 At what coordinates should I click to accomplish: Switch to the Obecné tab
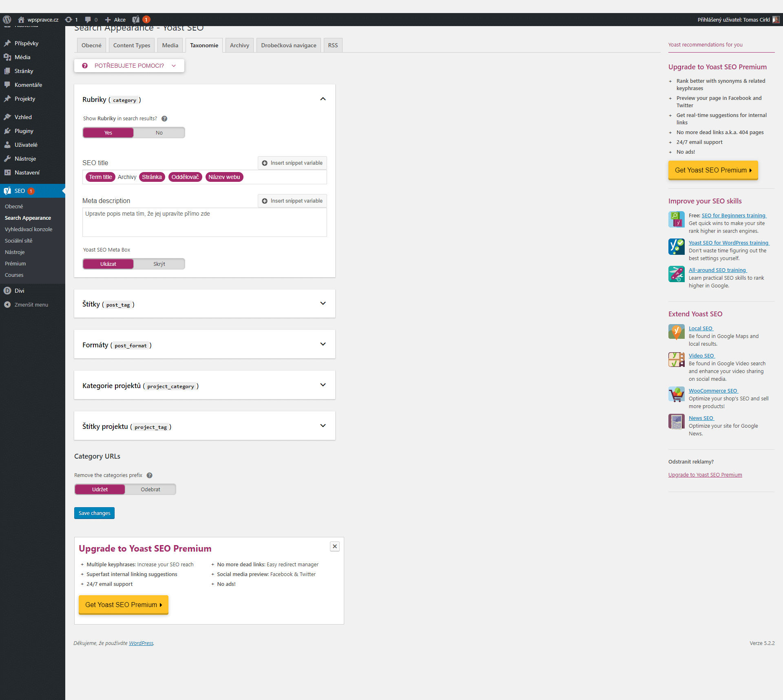coord(91,45)
